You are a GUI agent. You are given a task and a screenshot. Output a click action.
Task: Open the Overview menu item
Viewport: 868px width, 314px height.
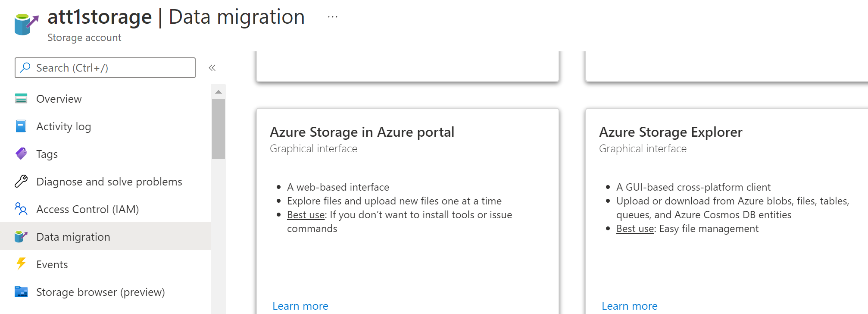59,99
